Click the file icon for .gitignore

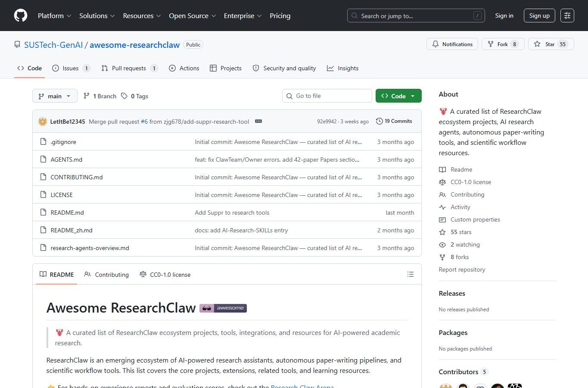[43, 141]
